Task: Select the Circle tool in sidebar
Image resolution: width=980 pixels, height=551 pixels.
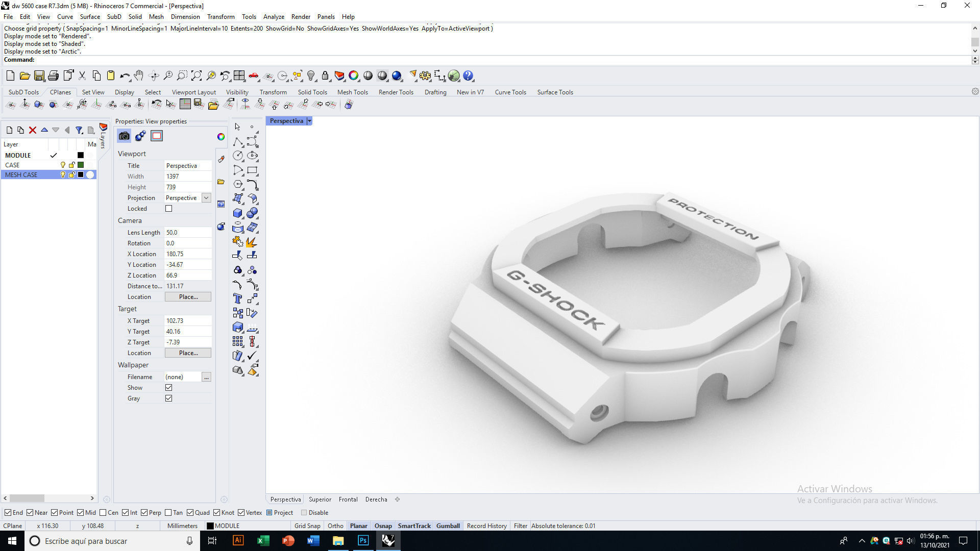Action: point(238,156)
